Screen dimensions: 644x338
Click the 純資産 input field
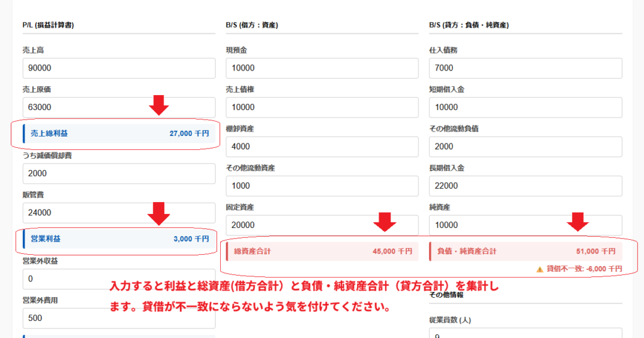pyautogui.click(x=525, y=225)
